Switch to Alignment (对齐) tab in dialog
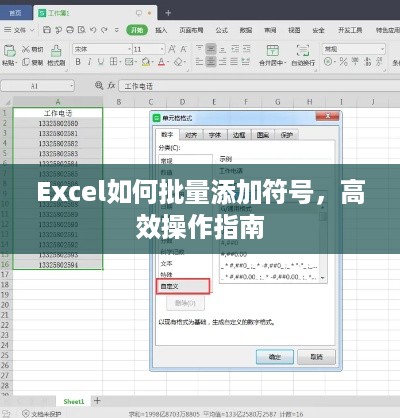This screenshot has height=418, width=400. (x=191, y=135)
